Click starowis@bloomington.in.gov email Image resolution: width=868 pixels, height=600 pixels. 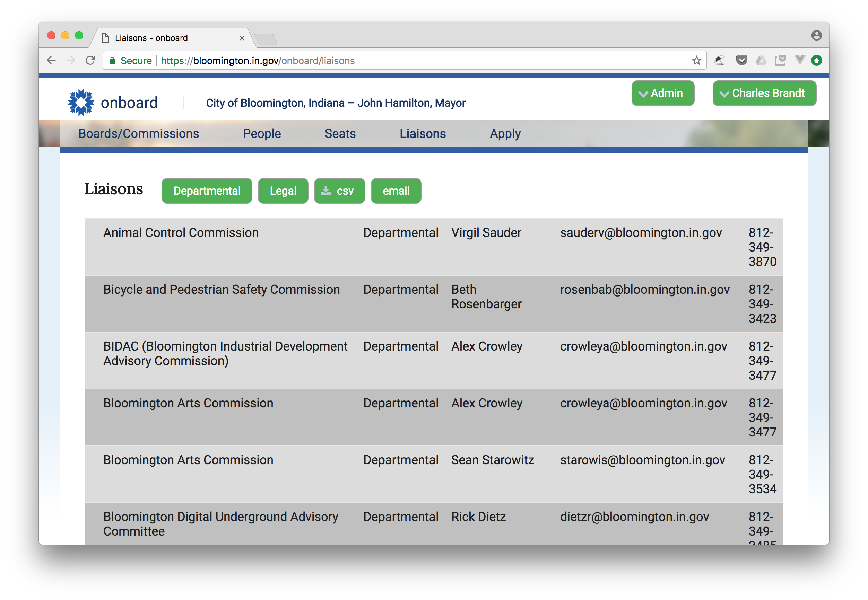(642, 460)
